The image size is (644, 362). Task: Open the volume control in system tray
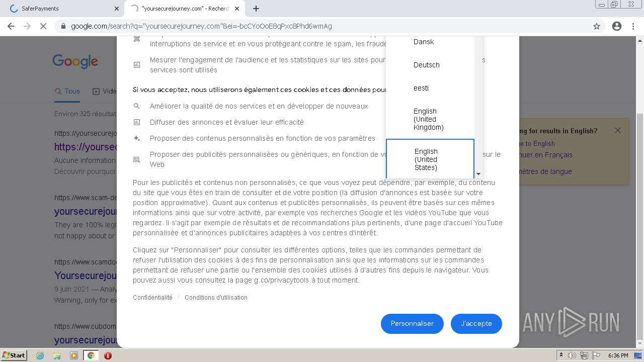[x=572, y=355]
